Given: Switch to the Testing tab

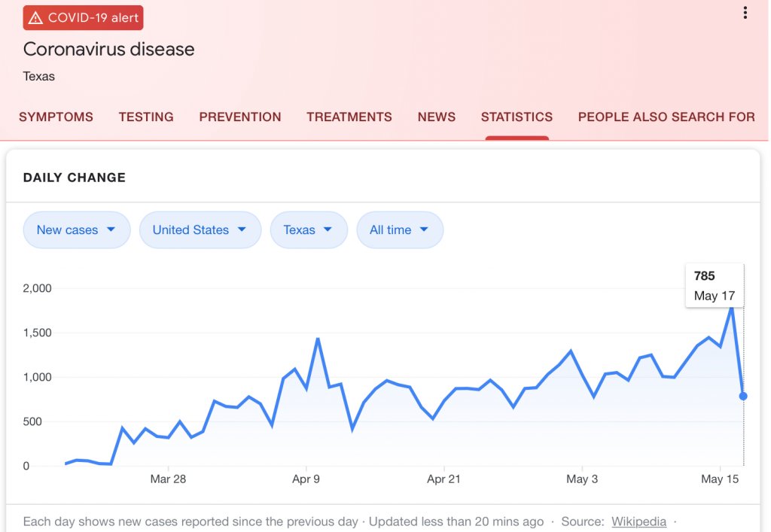Looking at the screenshot, I should [x=146, y=117].
